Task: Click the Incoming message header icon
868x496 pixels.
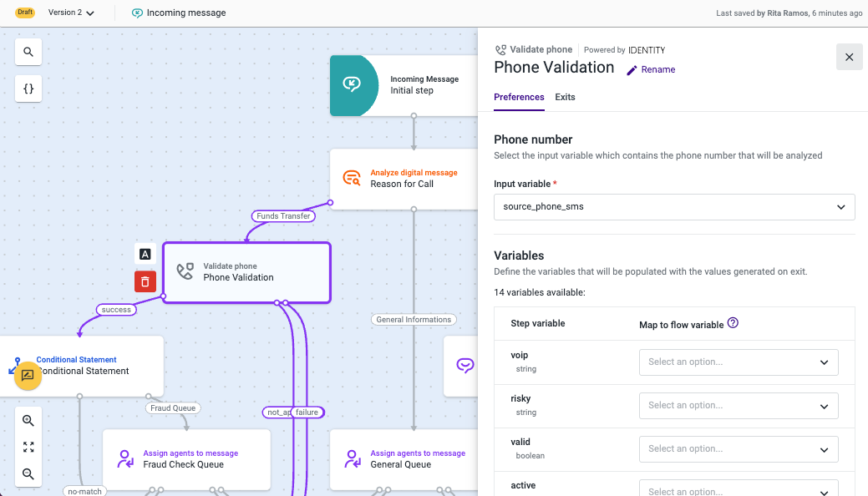Action: coord(137,13)
